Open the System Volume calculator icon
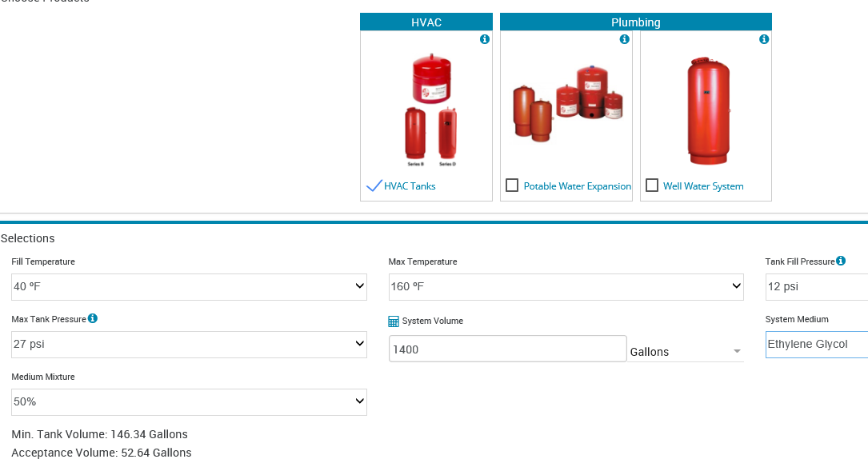The image size is (868, 471). click(x=394, y=321)
